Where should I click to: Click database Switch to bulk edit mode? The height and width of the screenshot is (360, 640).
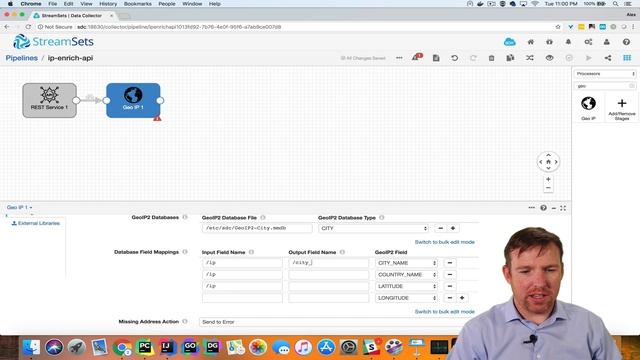click(444, 242)
